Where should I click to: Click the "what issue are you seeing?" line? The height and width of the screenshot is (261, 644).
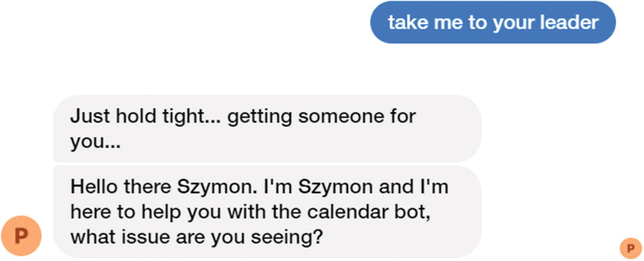[196, 236]
